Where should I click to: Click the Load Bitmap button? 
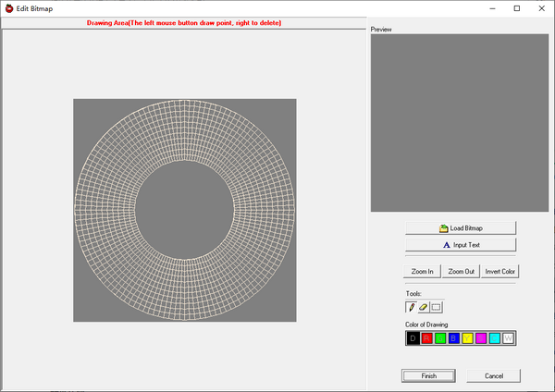[x=460, y=227]
